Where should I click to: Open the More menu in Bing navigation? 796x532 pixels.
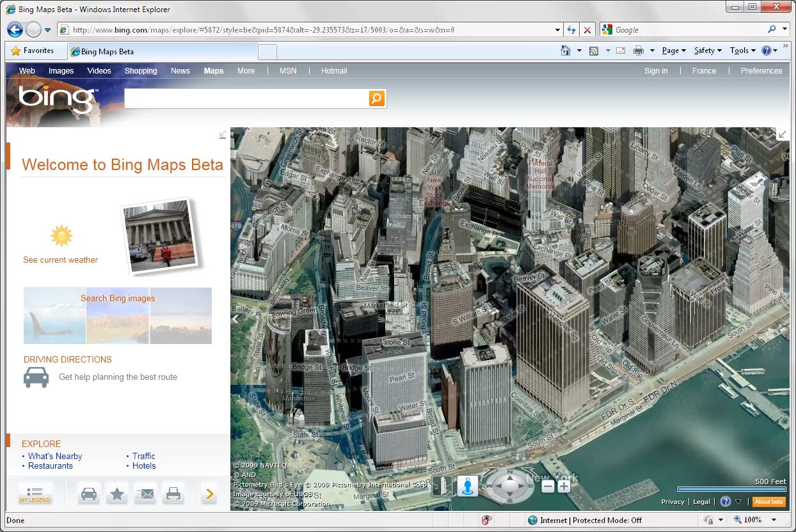246,71
